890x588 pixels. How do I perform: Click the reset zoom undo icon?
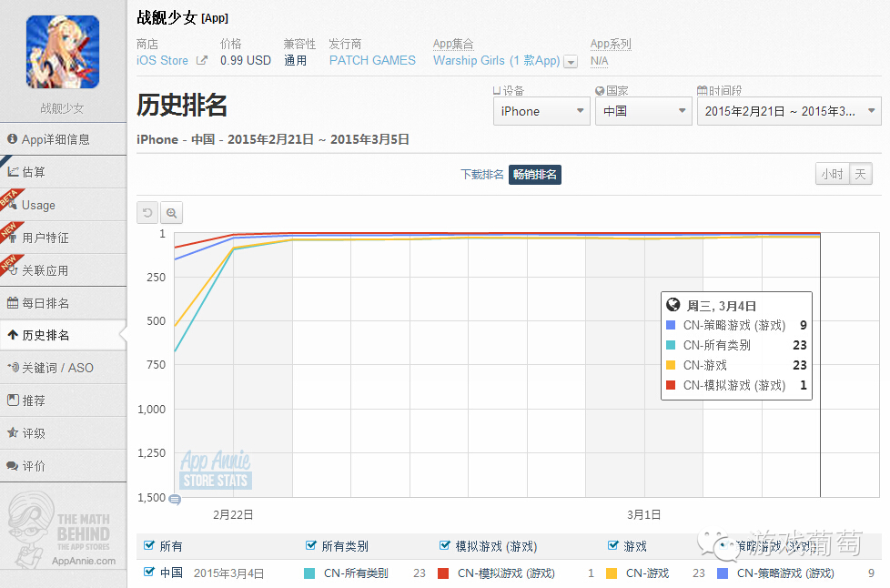pyautogui.click(x=147, y=213)
